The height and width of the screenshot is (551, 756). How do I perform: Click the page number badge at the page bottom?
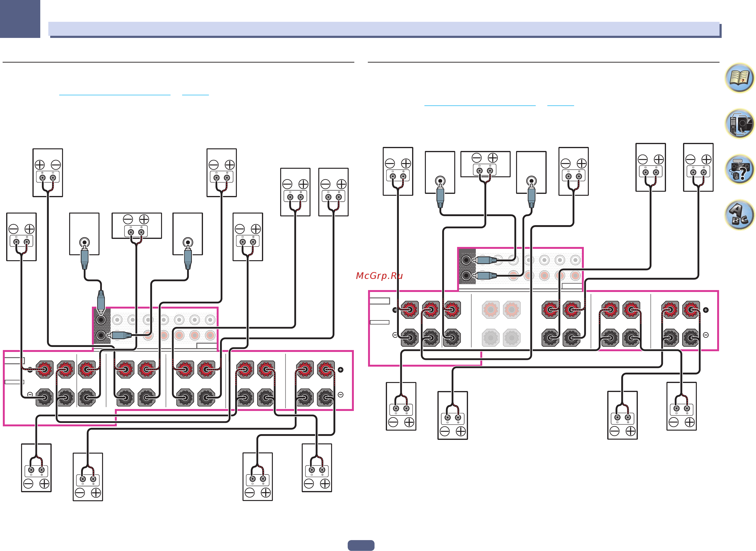pos(361,545)
